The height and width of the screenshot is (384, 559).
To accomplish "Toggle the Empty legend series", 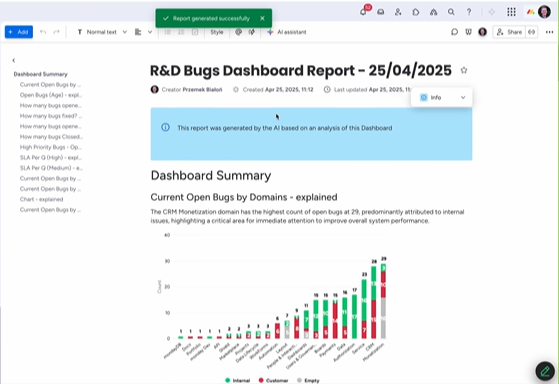I will [x=308, y=380].
